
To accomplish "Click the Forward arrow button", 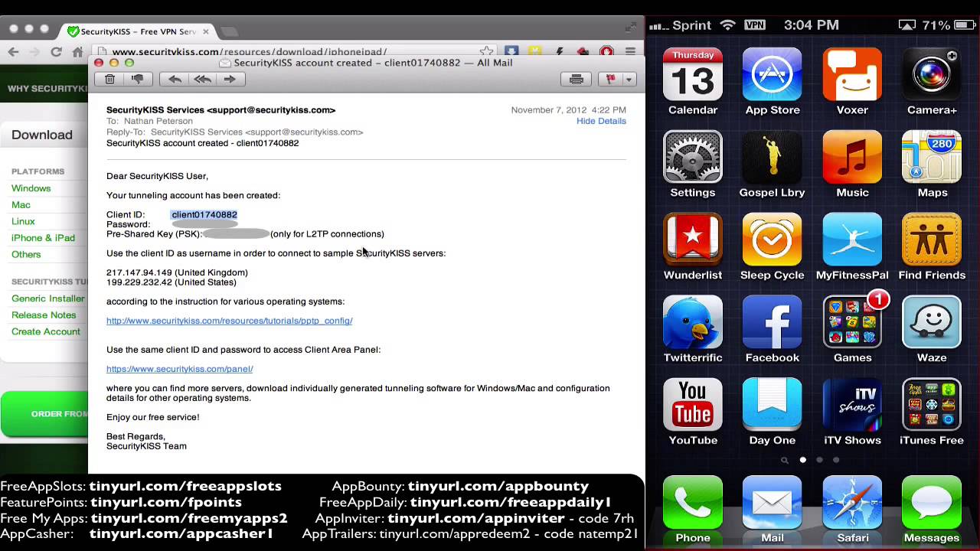I will 230,79.
